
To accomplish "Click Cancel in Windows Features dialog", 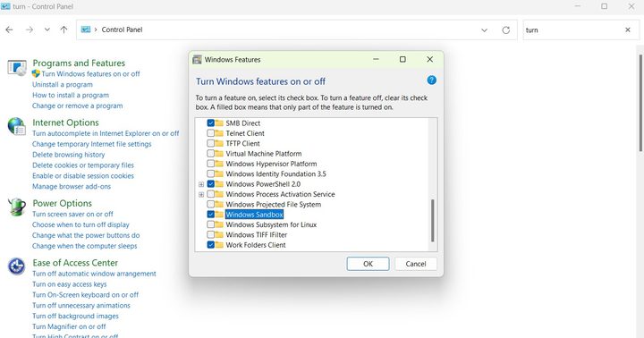I will click(x=416, y=264).
